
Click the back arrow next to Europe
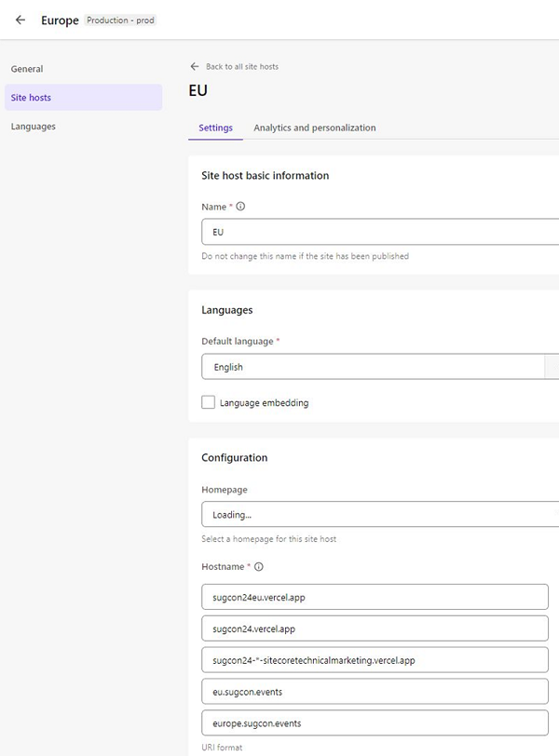point(20,20)
